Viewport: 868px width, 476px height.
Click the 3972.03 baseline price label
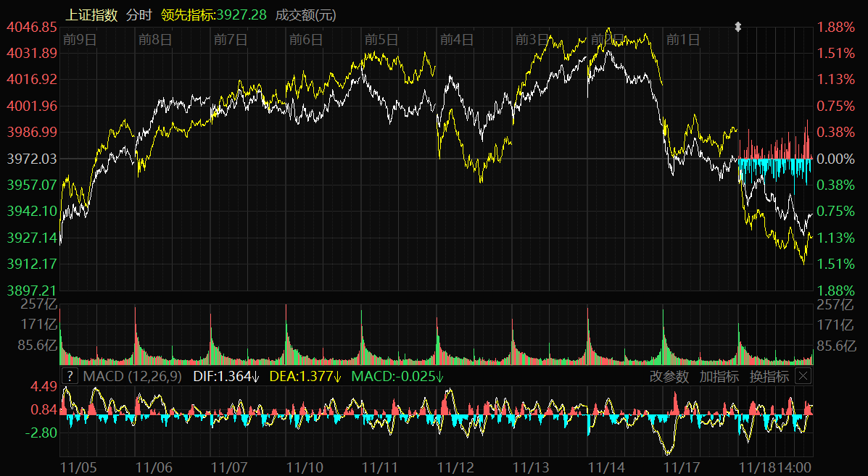tap(31, 158)
